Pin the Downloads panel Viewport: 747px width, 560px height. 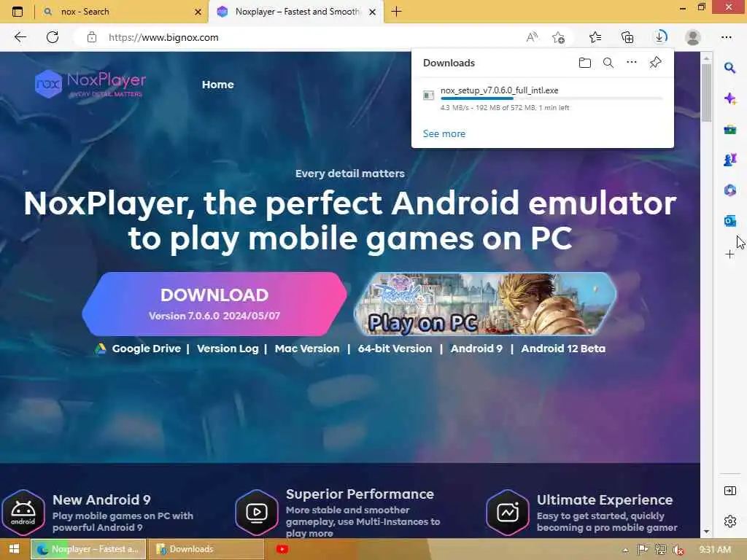655,63
